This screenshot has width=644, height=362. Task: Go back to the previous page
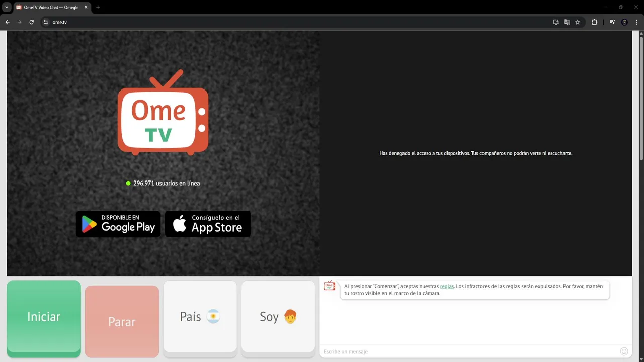tap(7, 22)
